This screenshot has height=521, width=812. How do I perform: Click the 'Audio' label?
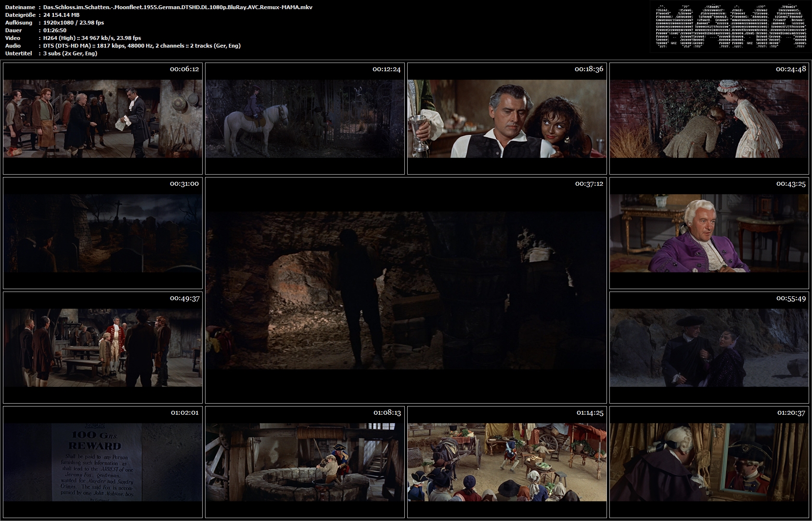click(x=13, y=46)
